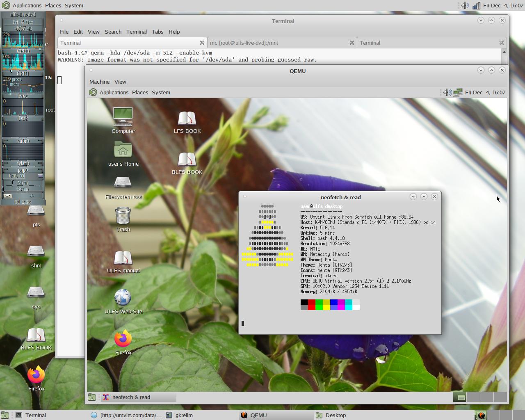The width and height of the screenshot is (525, 420).
Task: Open the LFS BOOK desktop icon
Action: point(187,118)
